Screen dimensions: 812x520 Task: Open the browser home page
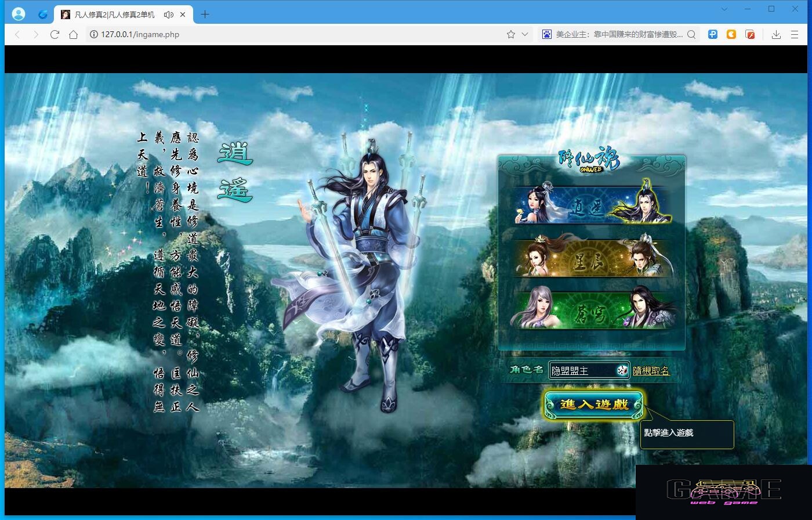click(73, 34)
